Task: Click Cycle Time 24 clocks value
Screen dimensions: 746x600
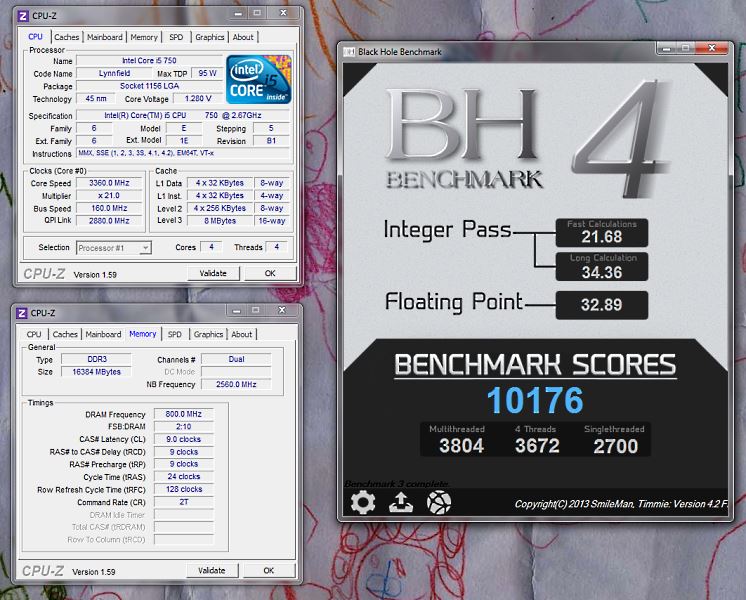Action: 184,476
